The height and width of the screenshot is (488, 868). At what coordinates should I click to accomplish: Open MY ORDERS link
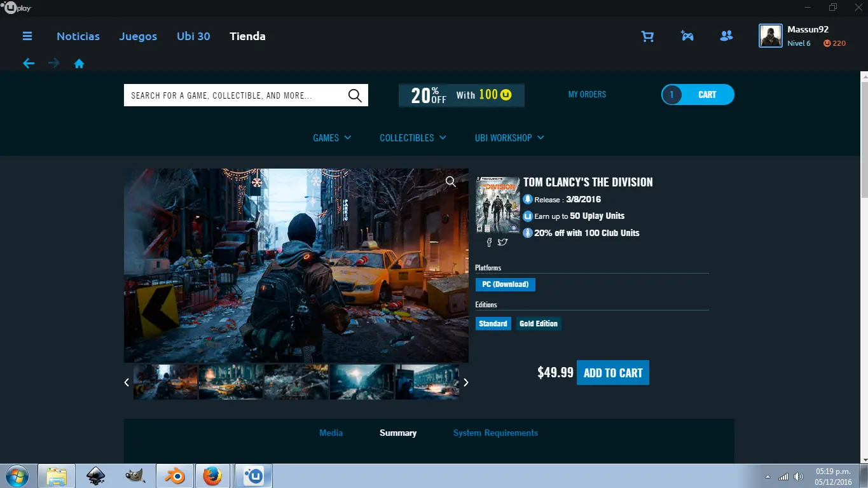tap(587, 95)
